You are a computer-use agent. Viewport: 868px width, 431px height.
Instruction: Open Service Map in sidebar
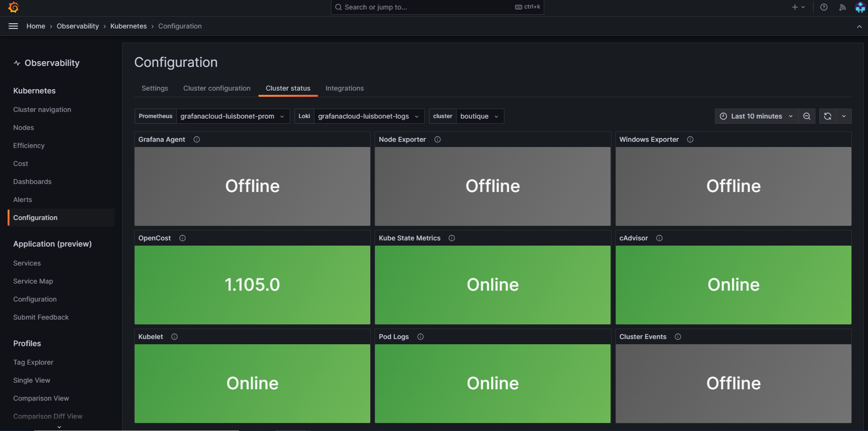pyautogui.click(x=33, y=281)
